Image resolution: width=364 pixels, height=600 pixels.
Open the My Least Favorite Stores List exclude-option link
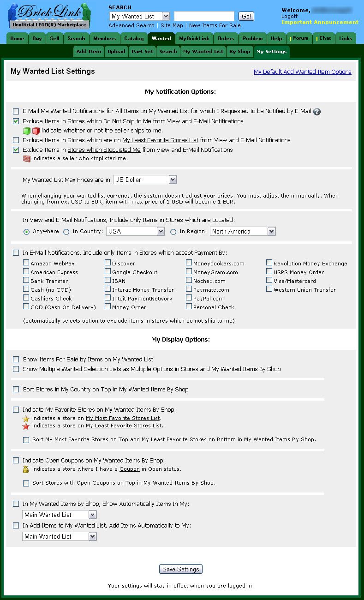point(161,140)
